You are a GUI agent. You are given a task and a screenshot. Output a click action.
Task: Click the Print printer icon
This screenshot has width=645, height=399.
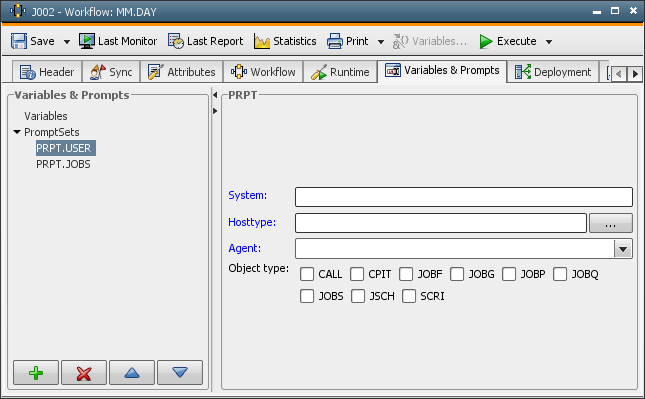334,41
